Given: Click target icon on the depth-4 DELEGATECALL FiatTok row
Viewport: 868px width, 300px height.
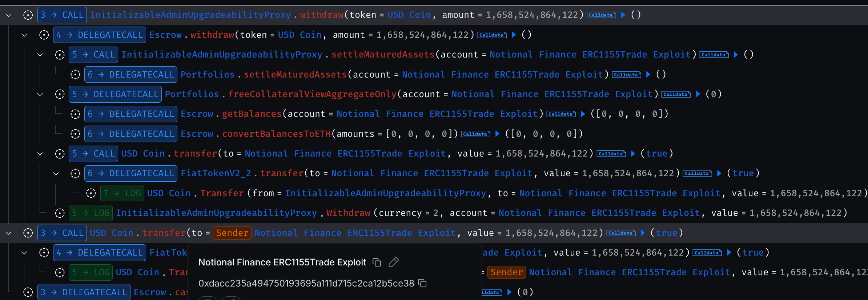Looking at the screenshot, I should [44, 253].
